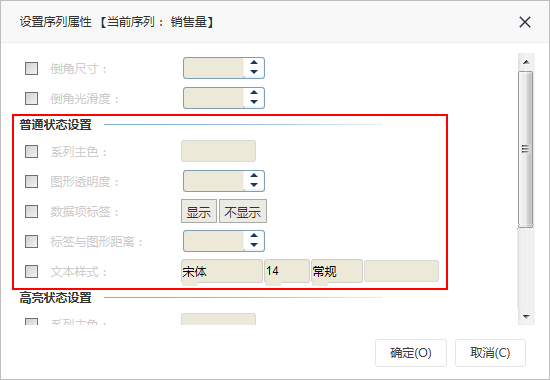
Task: Click the scrollbar down arrow
Action: [x=526, y=317]
